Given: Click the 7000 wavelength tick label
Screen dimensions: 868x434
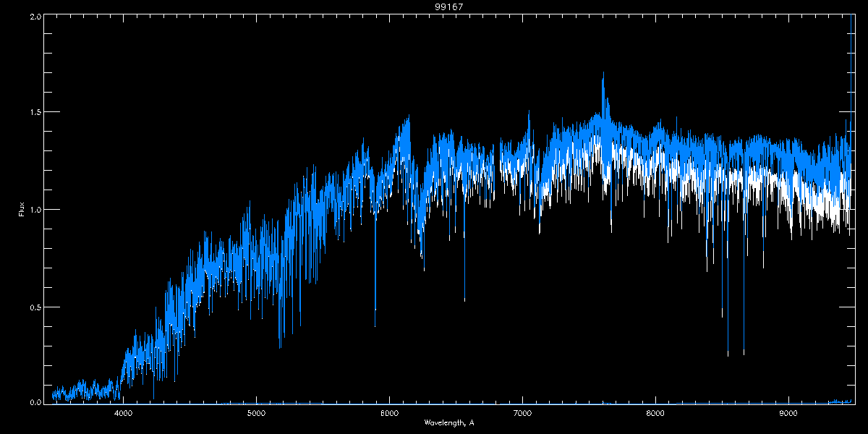Looking at the screenshot, I should pyautogui.click(x=522, y=414).
